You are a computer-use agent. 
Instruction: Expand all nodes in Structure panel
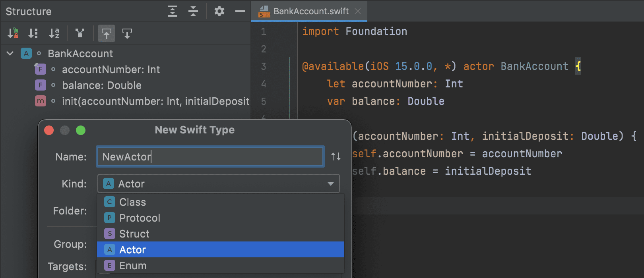point(172,11)
